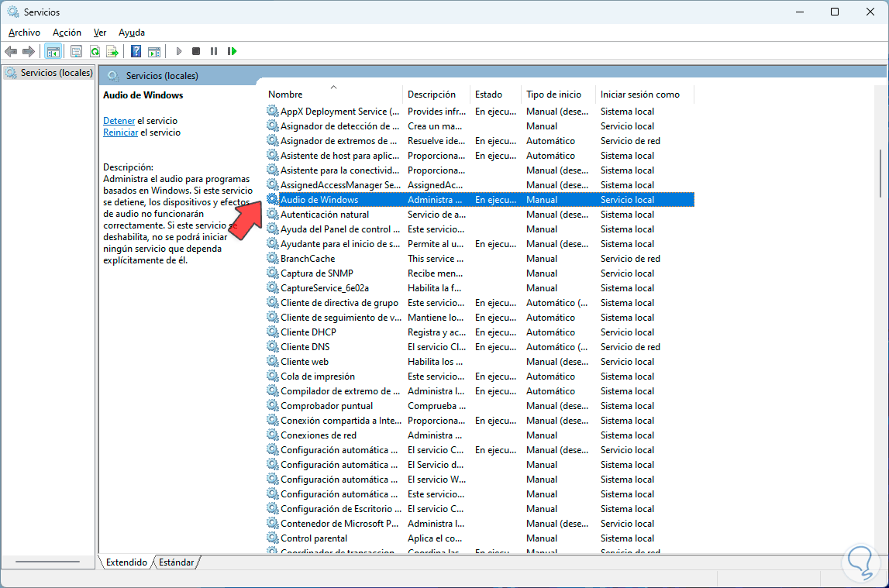Toggle the Show/Hide Action Pane icon
Viewport: 889px width, 588px height.
tap(153, 52)
